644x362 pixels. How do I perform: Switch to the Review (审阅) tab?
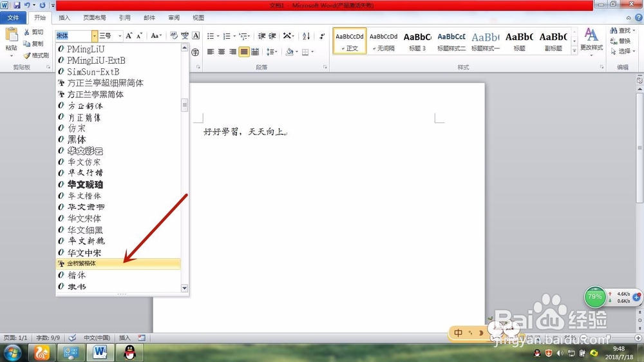(174, 17)
